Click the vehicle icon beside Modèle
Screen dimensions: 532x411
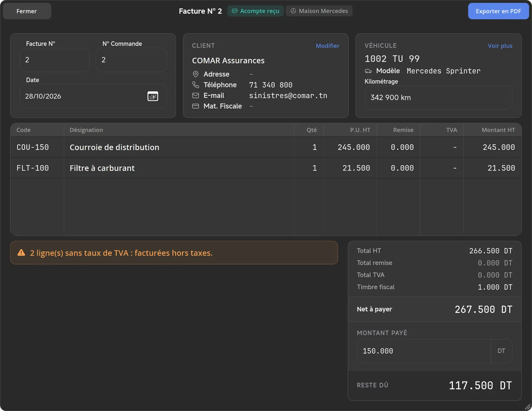pos(368,71)
